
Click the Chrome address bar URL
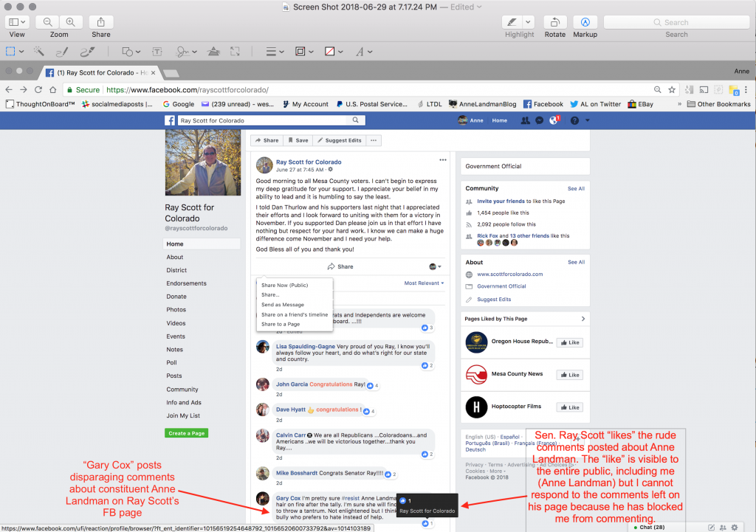(187, 89)
